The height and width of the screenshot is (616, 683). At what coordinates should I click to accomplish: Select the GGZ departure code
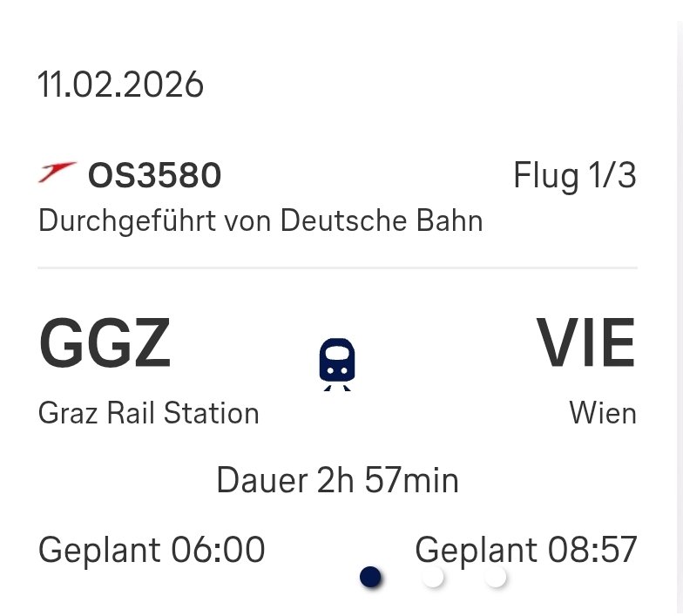(105, 344)
